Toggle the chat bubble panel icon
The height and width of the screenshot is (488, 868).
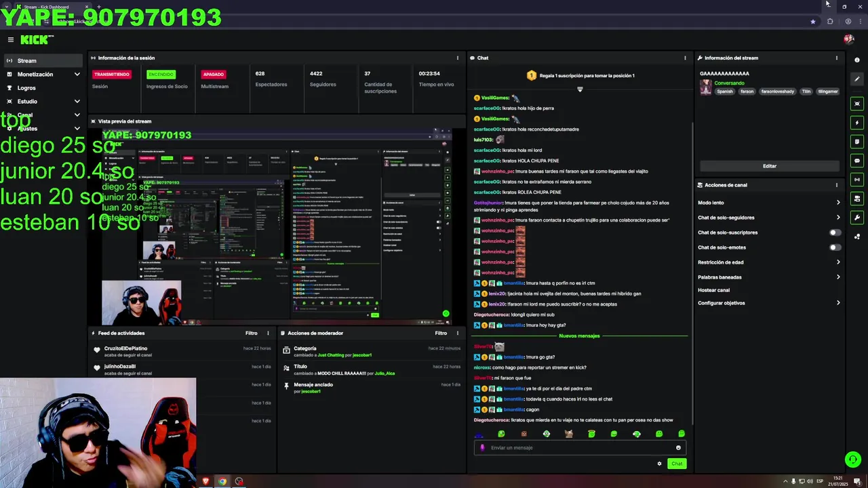click(857, 161)
